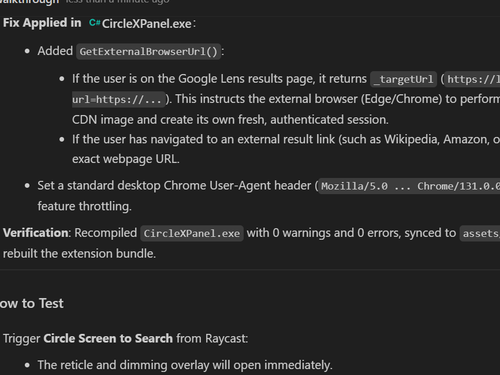Click the GetExternalBrowserUrl() inline code

tap(148, 52)
